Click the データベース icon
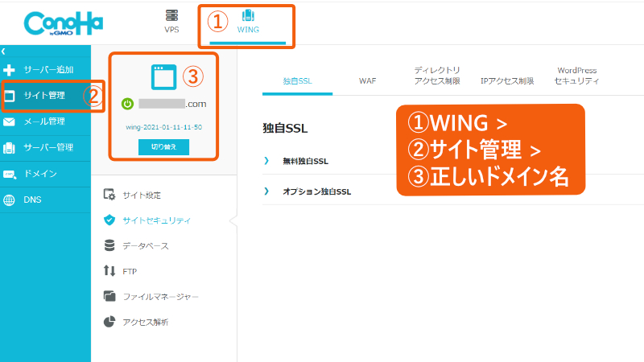Image resolution: width=644 pixels, height=362 pixels. (109, 245)
